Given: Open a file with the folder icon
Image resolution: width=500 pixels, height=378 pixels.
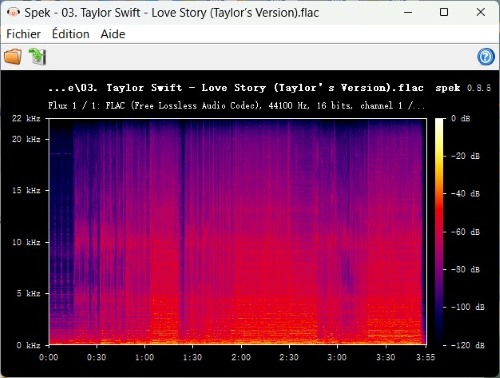Looking at the screenshot, I should coord(13,56).
